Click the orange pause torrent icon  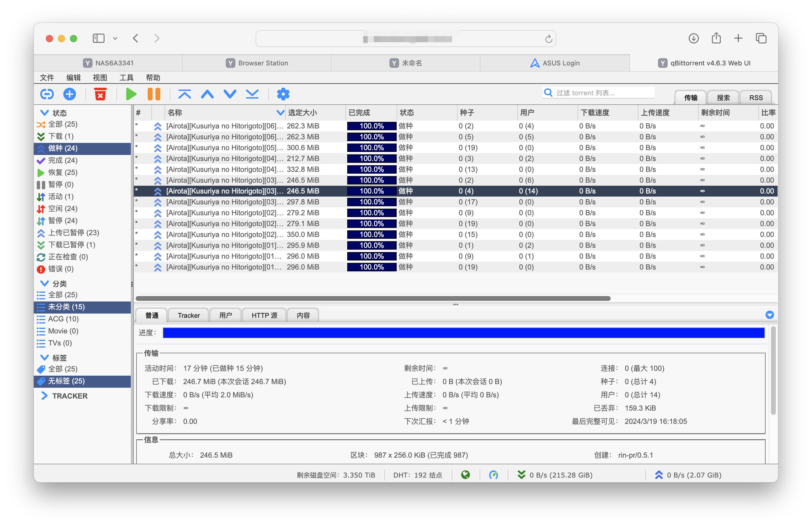[x=154, y=94]
